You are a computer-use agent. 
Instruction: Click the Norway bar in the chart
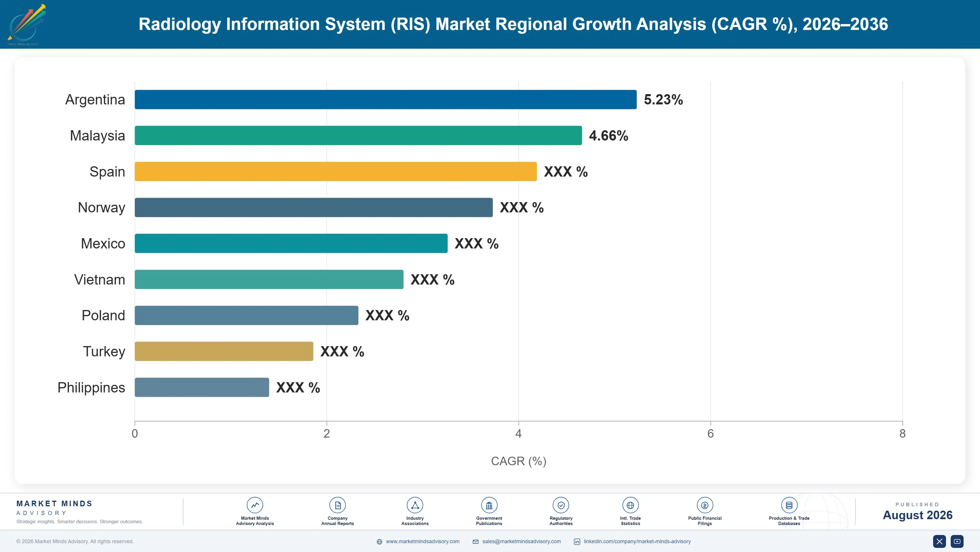314,207
